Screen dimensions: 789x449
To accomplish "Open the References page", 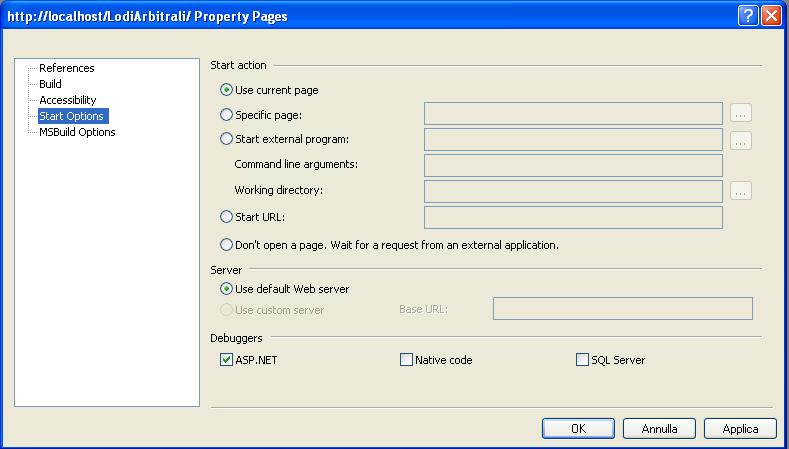I will click(66, 68).
